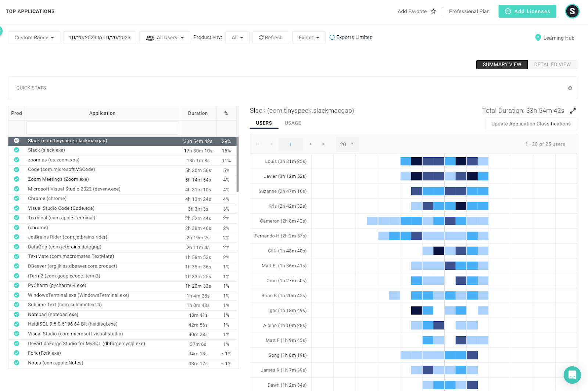Click user Fernando H (2h 2m 57s)
This screenshot has width=588, height=391.
[280, 236]
